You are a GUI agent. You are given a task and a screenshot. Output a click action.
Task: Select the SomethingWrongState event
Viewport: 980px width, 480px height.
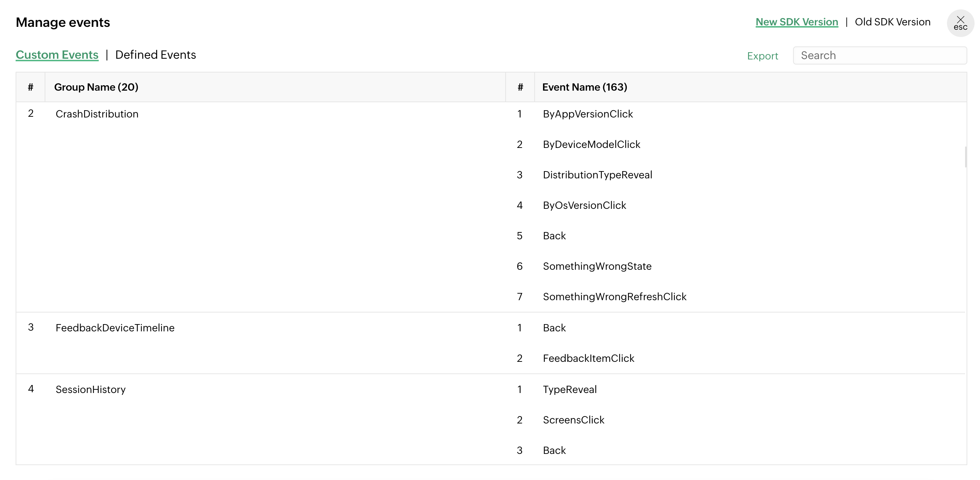coord(597,266)
